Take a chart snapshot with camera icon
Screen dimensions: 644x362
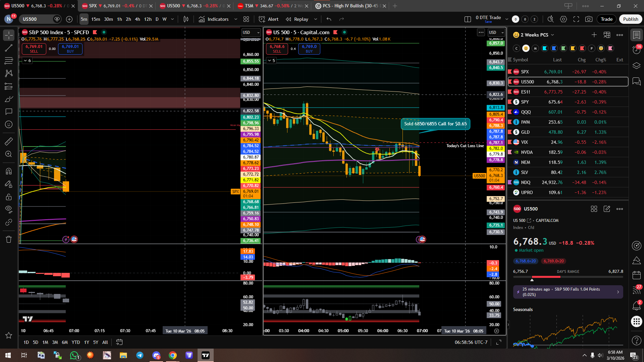pos(589,19)
